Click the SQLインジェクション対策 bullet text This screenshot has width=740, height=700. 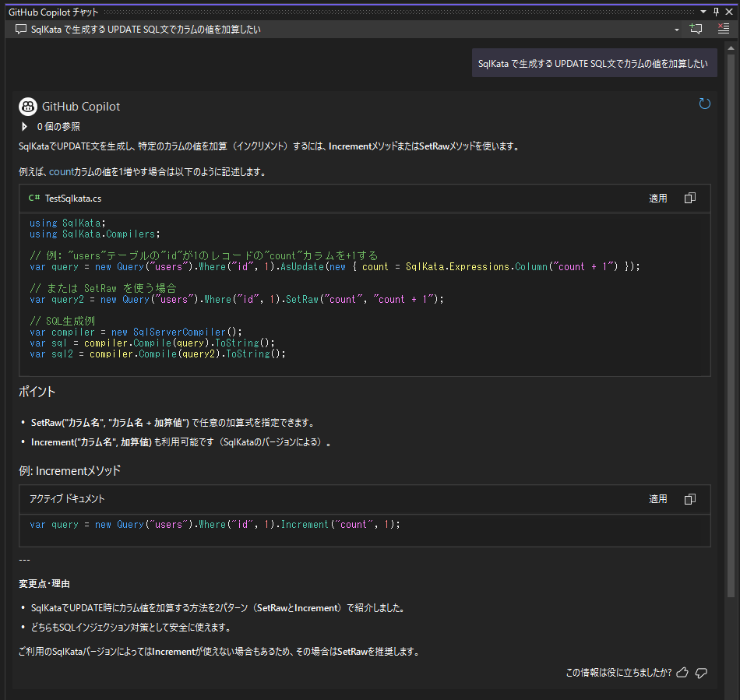[131, 628]
